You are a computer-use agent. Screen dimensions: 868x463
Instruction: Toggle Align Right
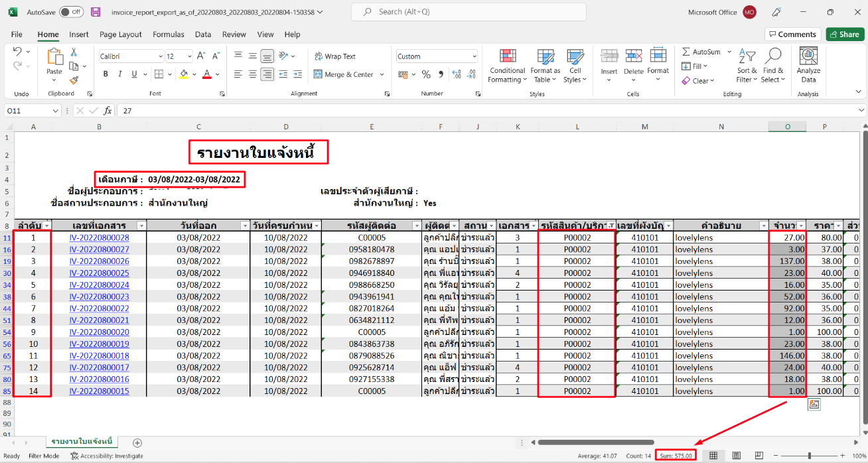(267, 74)
